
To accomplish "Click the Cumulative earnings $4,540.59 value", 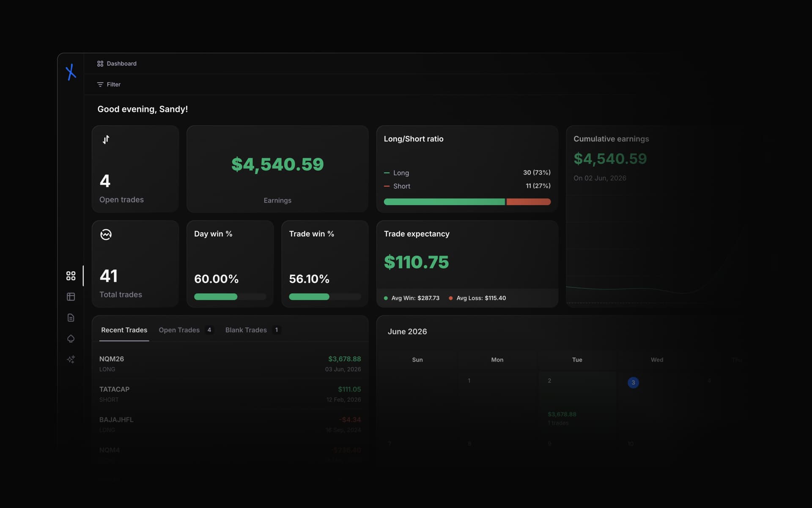I will click(610, 159).
